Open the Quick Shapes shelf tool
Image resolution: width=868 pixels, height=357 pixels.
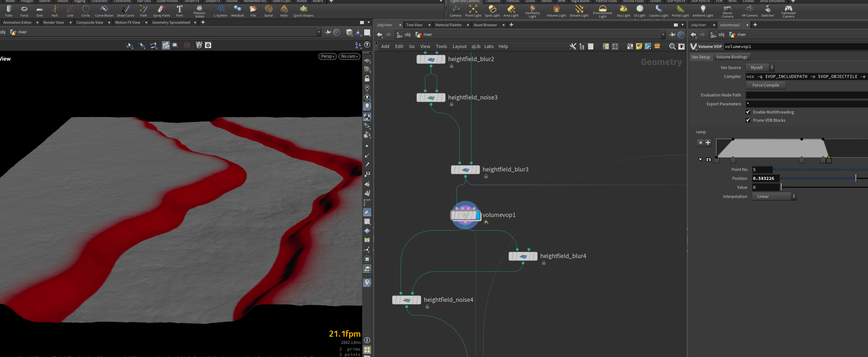pyautogui.click(x=303, y=11)
